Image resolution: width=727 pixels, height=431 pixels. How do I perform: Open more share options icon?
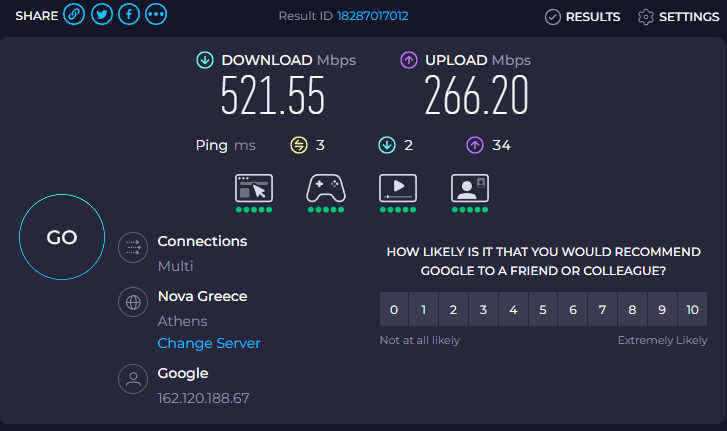tap(155, 14)
